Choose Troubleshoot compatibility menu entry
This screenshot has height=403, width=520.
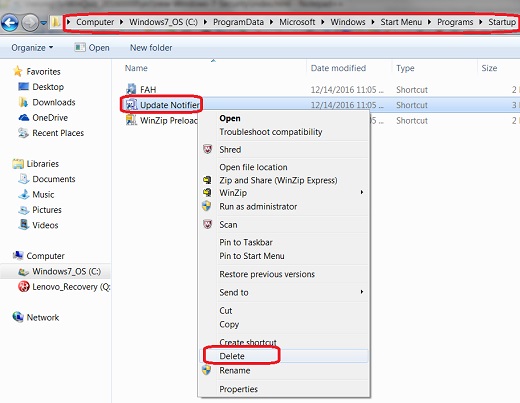tap(271, 132)
